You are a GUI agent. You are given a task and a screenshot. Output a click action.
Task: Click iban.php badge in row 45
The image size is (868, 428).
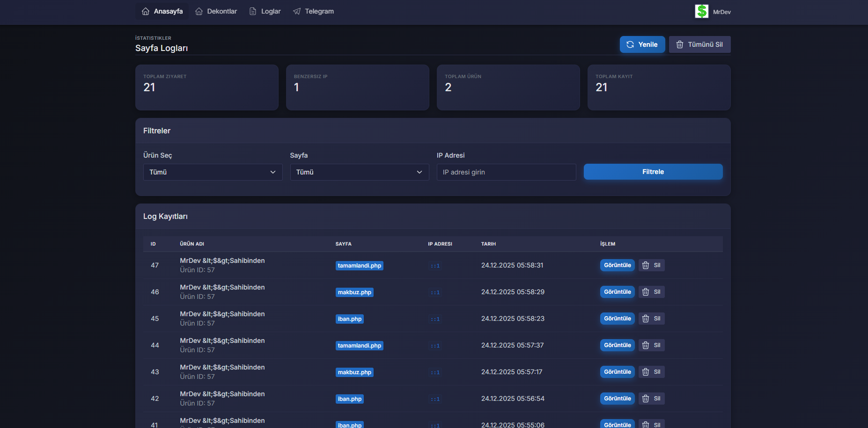[350, 319]
